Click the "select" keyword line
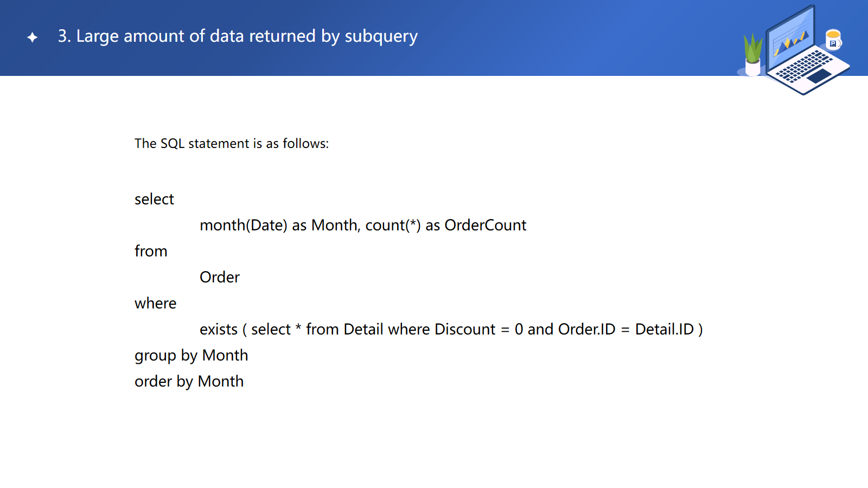This screenshot has height=488, width=868. coord(154,200)
